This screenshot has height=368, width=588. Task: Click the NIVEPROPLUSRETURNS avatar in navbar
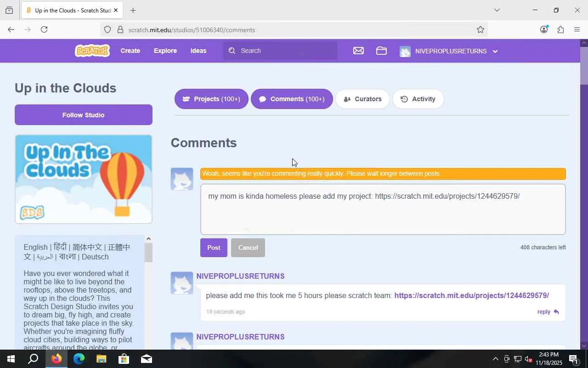405,51
